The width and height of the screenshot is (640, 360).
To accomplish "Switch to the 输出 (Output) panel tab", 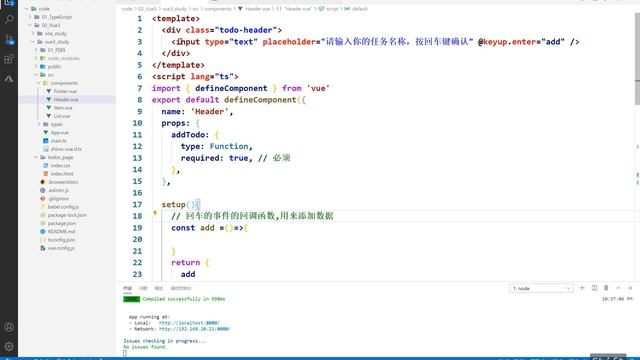I will [x=158, y=288].
